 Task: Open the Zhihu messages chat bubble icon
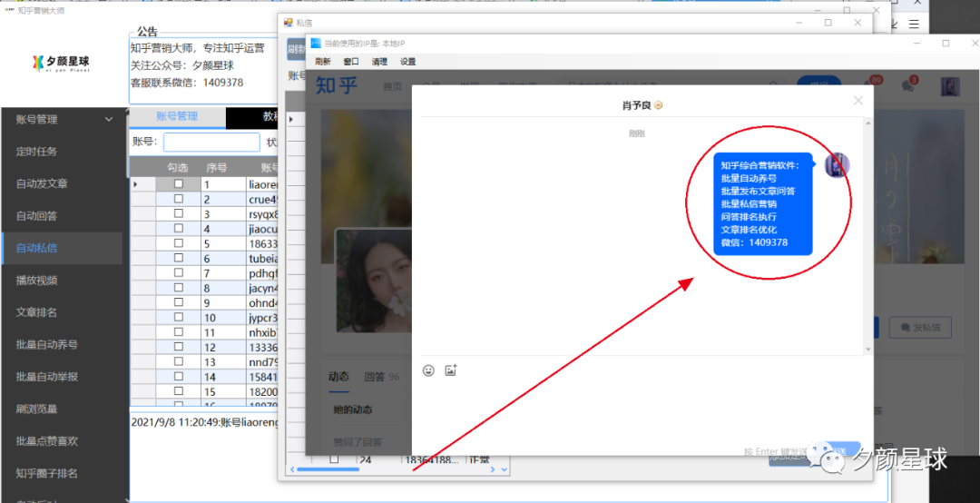908,85
